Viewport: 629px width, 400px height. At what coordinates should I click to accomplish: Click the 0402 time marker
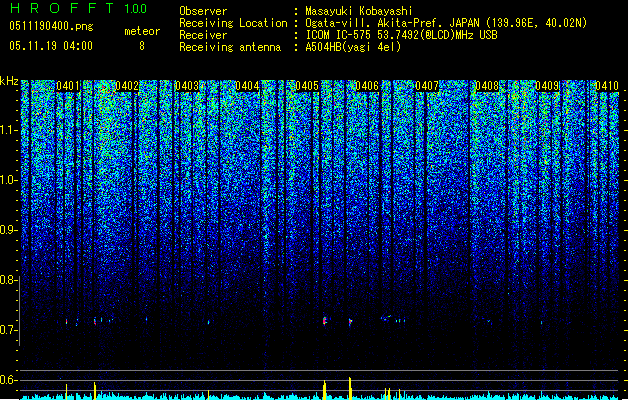pyautogui.click(x=127, y=86)
